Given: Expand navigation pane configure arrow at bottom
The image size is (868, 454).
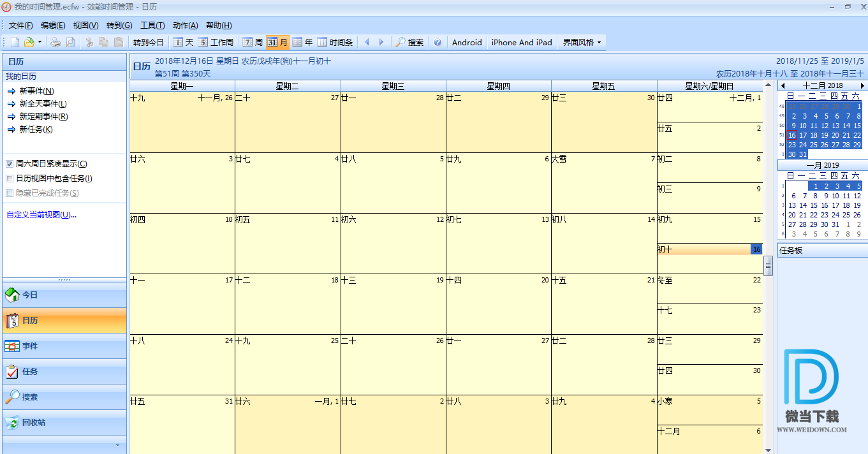Looking at the screenshot, I should pyautogui.click(x=117, y=444).
